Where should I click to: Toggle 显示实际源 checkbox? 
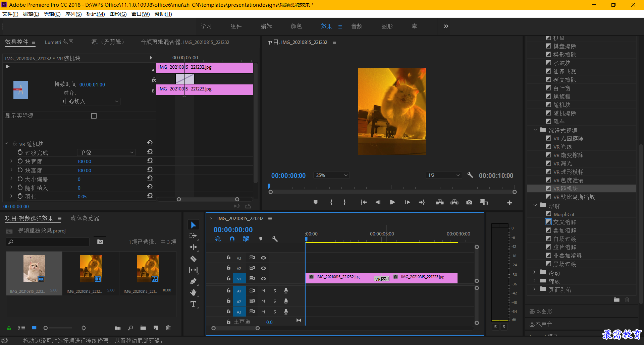94,116
